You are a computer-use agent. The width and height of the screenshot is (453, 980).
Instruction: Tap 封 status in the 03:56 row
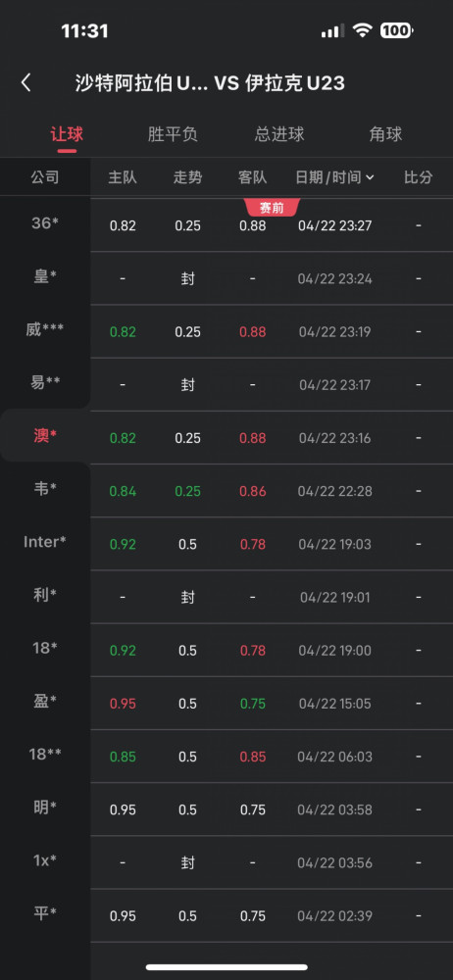coord(187,863)
